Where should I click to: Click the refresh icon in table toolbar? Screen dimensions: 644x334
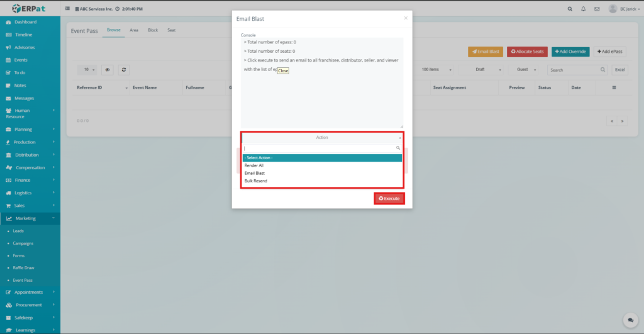[x=124, y=70]
